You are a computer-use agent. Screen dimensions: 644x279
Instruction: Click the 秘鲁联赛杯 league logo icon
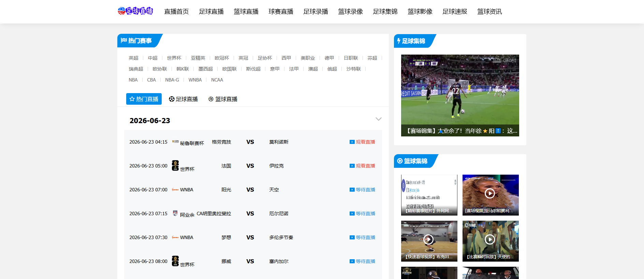point(175,141)
